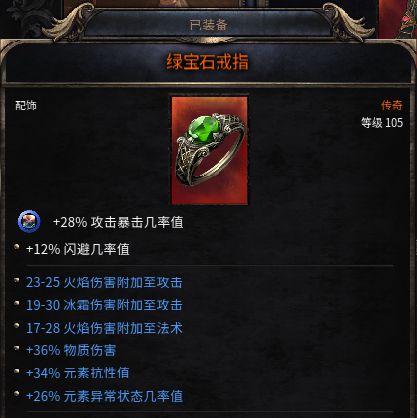This screenshot has width=417, height=418.
Task: Click the 等级 105 level text
Action: [x=382, y=123]
